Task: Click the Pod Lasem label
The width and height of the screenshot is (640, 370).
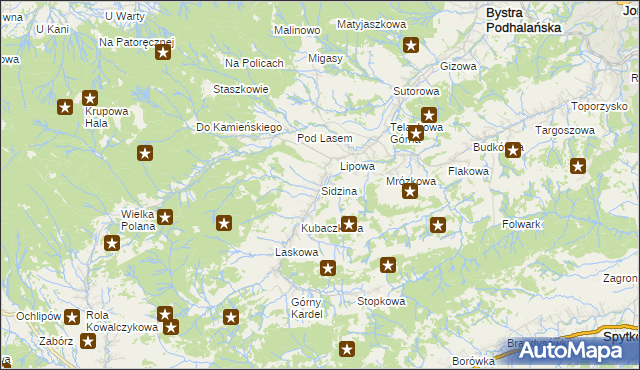Action: pos(325,138)
